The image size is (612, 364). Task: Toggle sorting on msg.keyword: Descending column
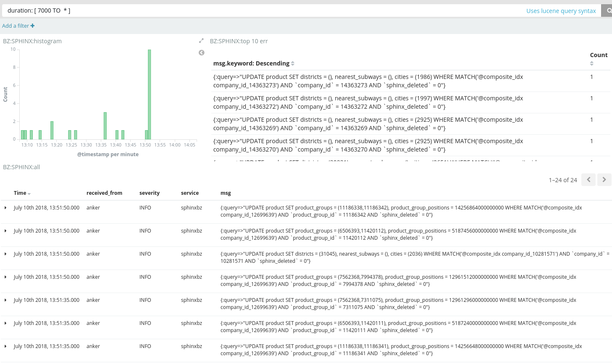coord(293,63)
